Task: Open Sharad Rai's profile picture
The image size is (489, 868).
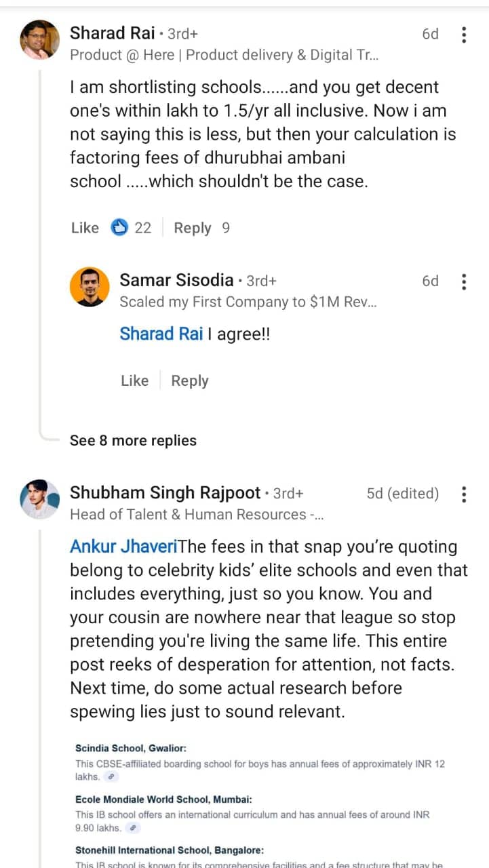Action: [40, 40]
